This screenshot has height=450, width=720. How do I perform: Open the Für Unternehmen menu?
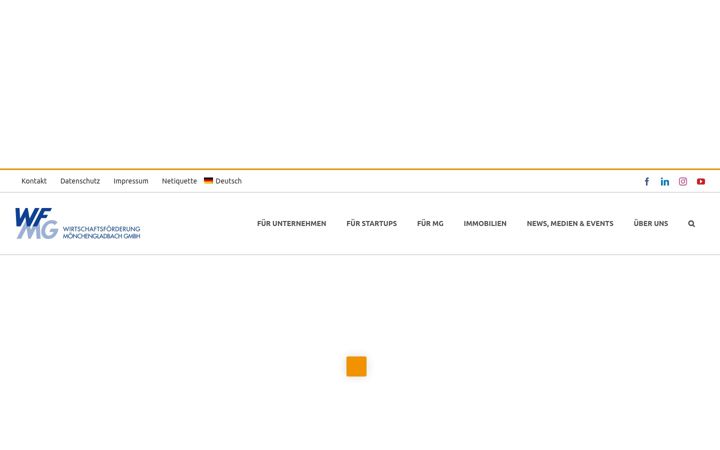(292, 224)
